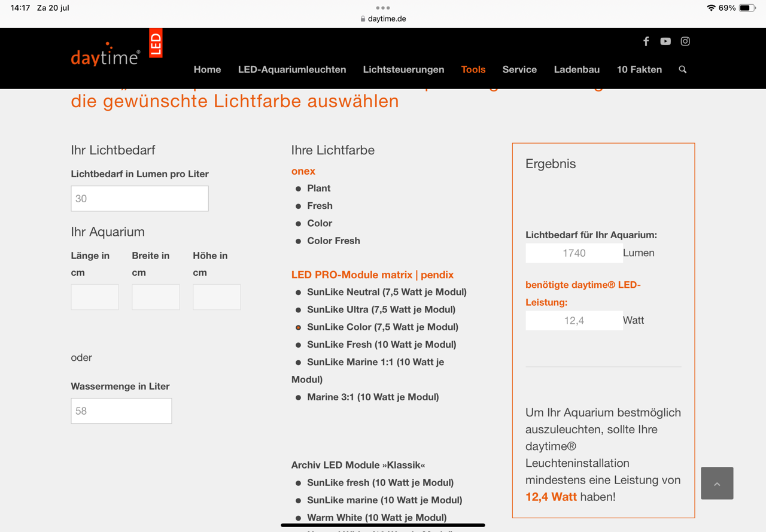The height and width of the screenshot is (532, 766).
Task: Tap the lock icon beside daytime.de
Action: click(x=363, y=19)
